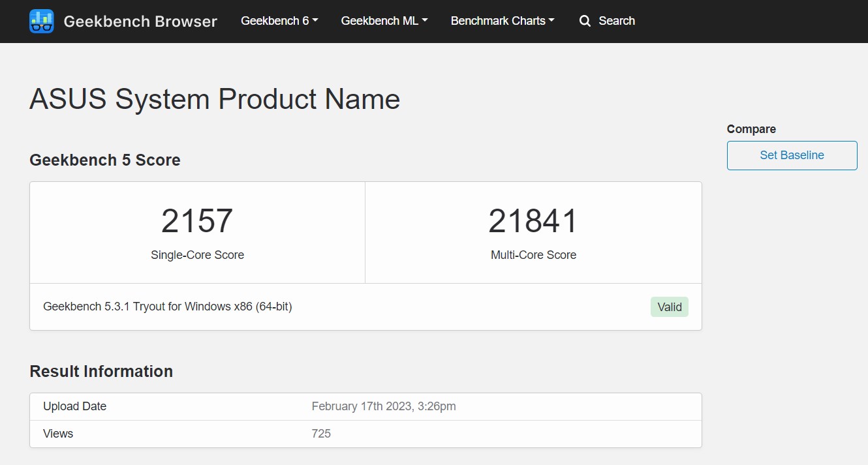Image resolution: width=868 pixels, height=465 pixels.
Task: Click the Result Information heading
Action: [101, 371]
